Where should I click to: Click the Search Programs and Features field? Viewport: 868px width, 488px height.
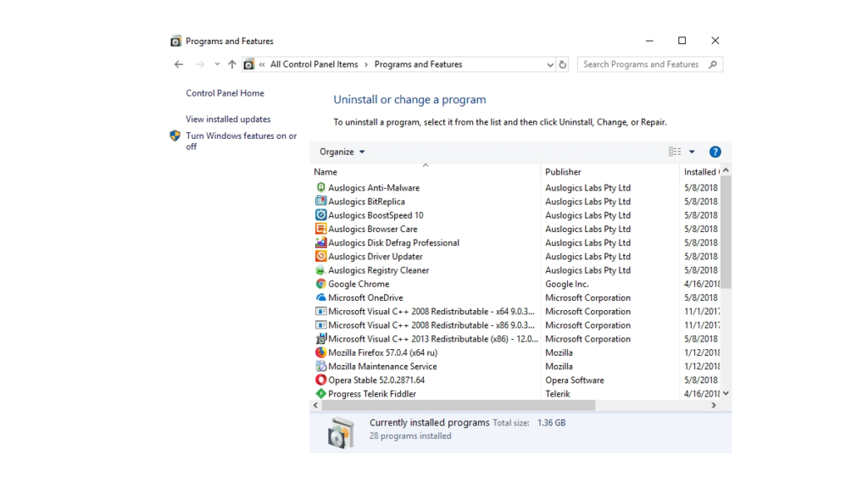(x=650, y=64)
